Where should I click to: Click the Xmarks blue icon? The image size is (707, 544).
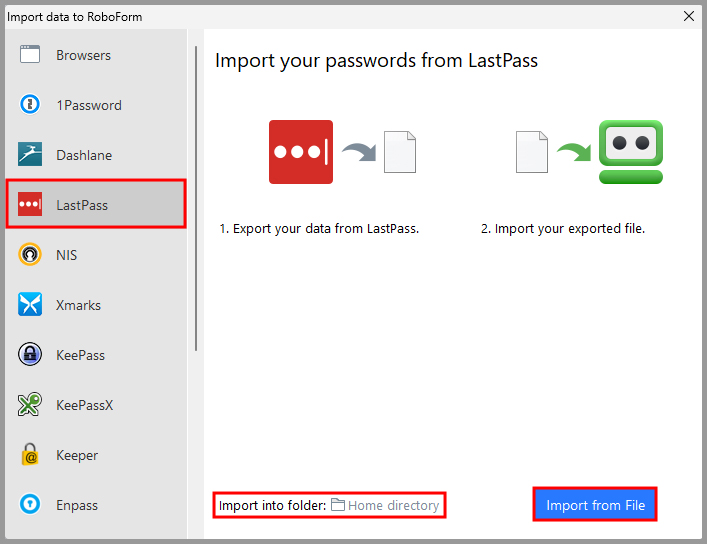(x=30, y=305)
